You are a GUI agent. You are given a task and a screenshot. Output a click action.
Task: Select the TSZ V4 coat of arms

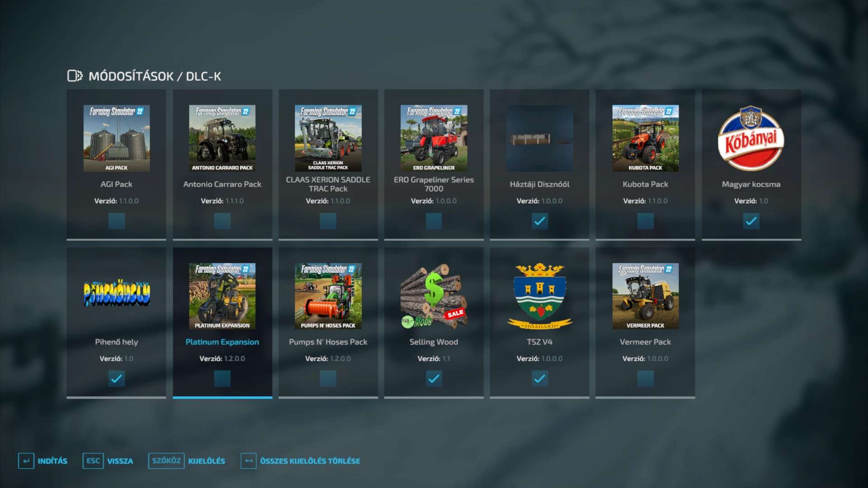coord(539,296)
